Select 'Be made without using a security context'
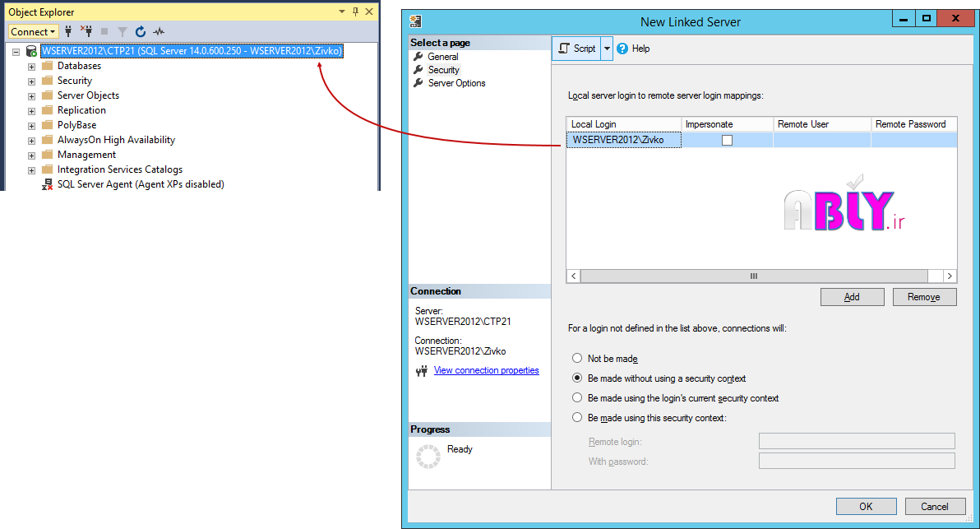 point(577,378)
